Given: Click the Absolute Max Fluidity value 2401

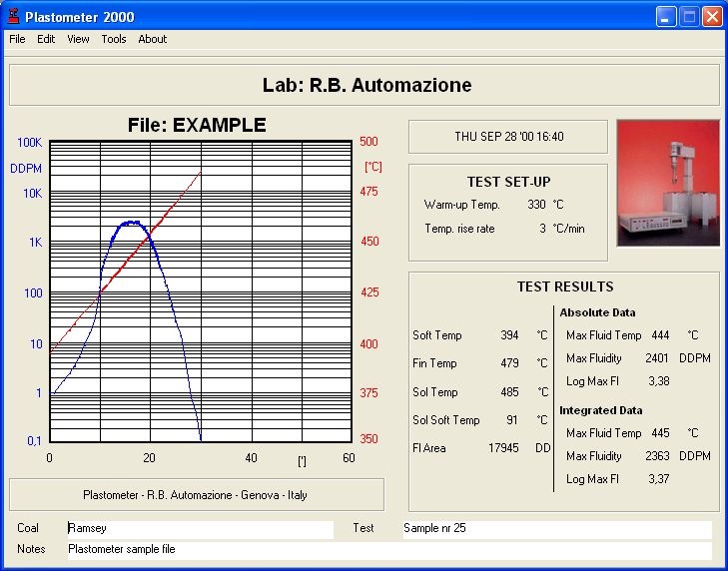Looking at the screenshot, I should (657, 358).
